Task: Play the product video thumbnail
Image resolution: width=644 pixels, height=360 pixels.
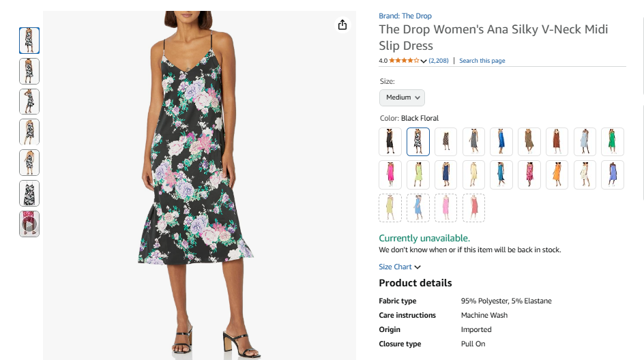Action: click(29, 224)
